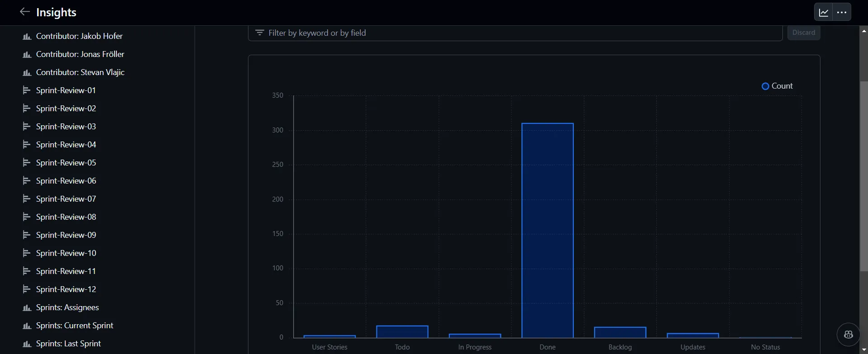The image size is (868, 354).
Task: Click the filter icon in search bar
Action: click(x=259, y=33)
